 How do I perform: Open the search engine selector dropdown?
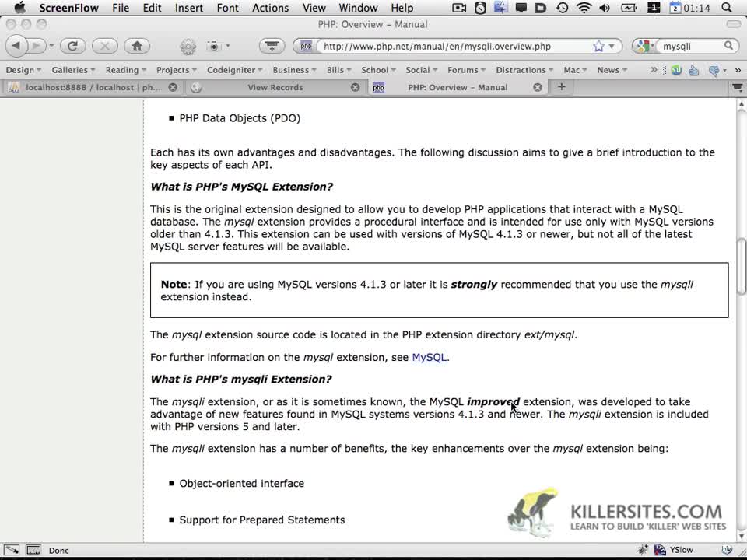[x=644, y=46]
